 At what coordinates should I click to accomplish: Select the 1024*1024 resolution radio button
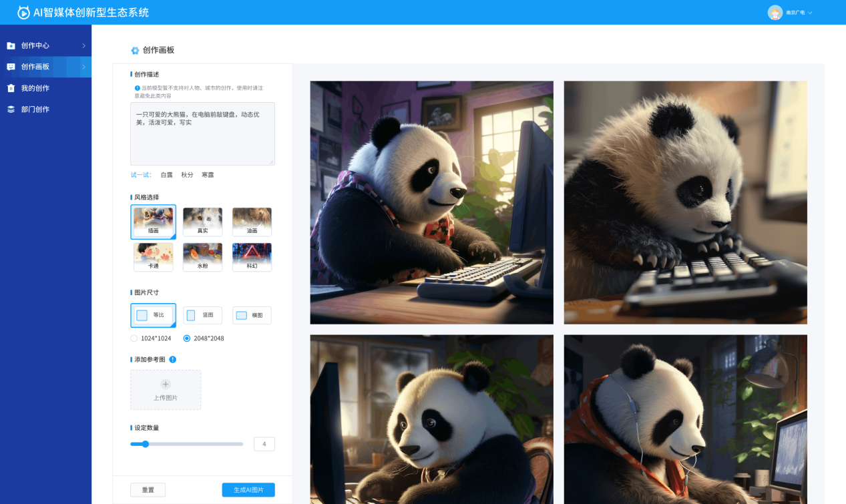pos(134,338)
